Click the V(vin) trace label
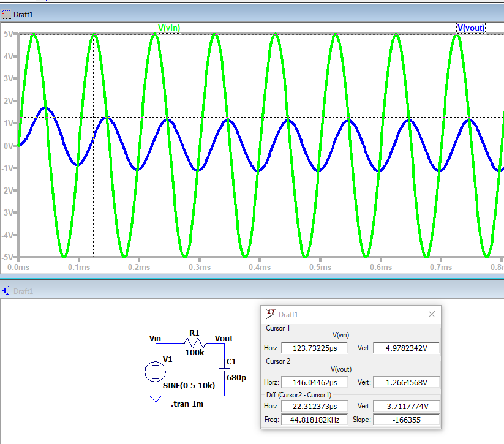The height and width of the screenshot is (444, 504). [168, 28]
